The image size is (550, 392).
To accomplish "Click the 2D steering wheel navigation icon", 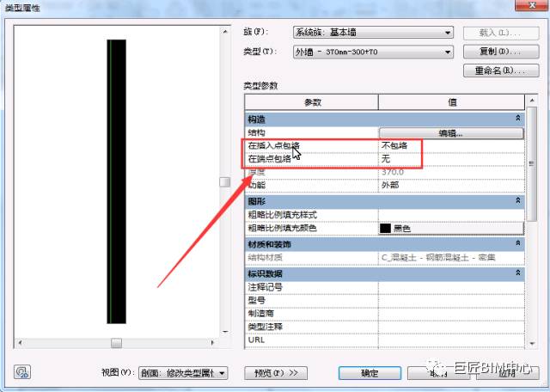I will coord(22,372).
